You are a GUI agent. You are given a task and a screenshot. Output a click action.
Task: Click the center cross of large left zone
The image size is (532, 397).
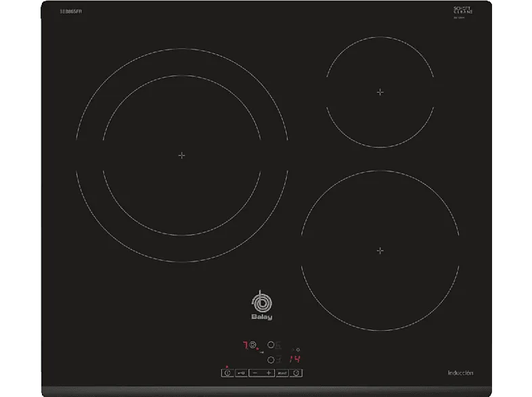click(x=182, y=156)
